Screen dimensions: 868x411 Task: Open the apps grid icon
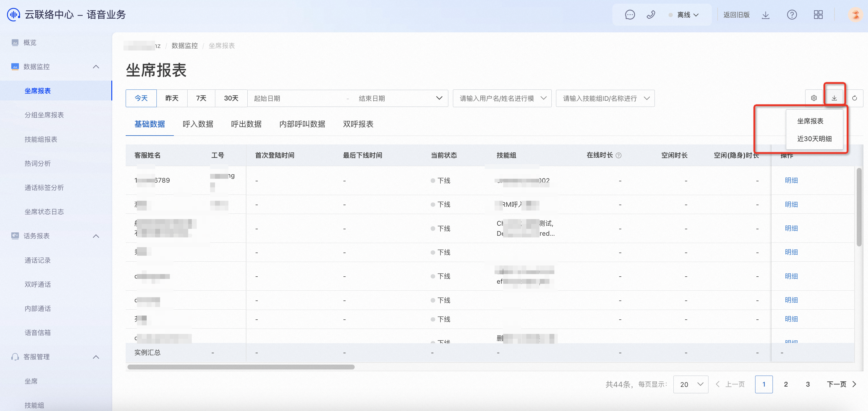click(x=818, y=15)
